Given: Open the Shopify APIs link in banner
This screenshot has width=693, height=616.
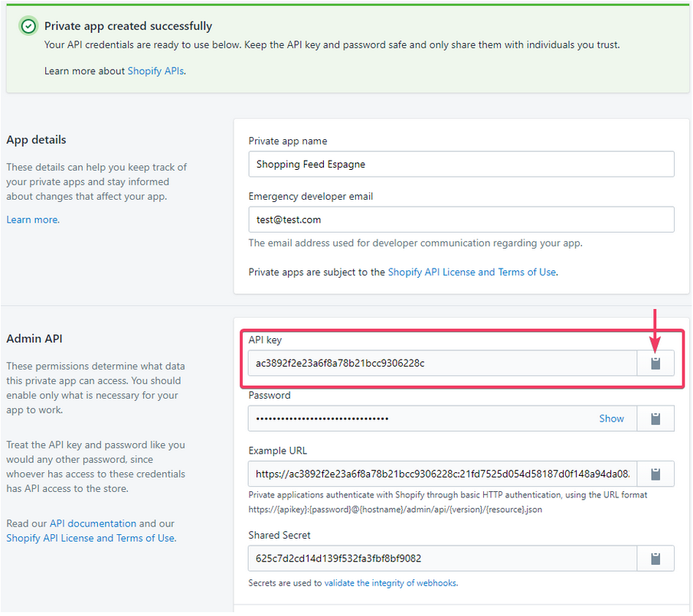Looking at the screenshot, I should pyautogui.click(x=155, y=70).
